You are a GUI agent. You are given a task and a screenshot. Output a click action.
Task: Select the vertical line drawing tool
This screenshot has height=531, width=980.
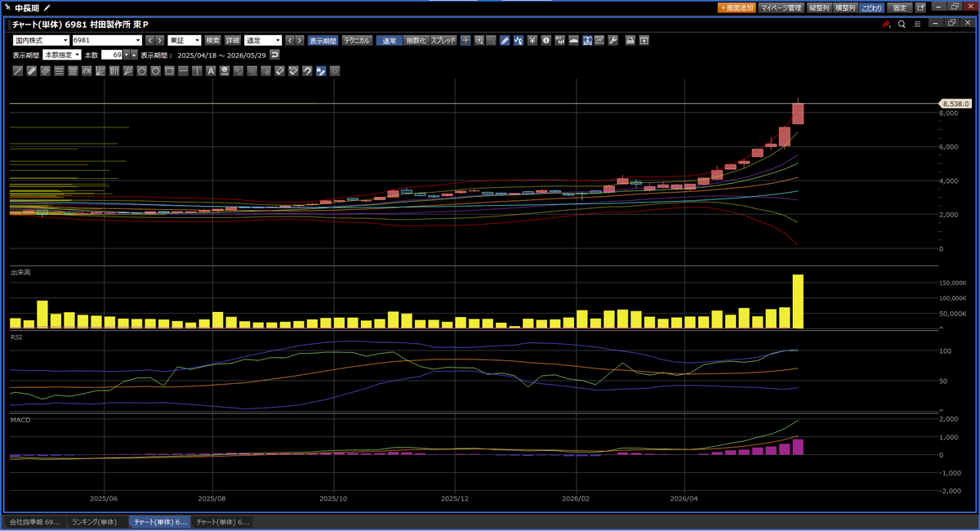[x=197, y=71]
